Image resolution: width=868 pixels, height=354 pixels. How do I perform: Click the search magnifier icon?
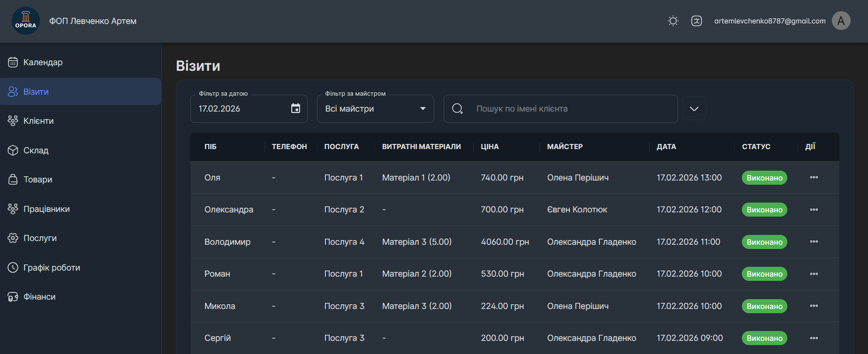coord(457,109)
